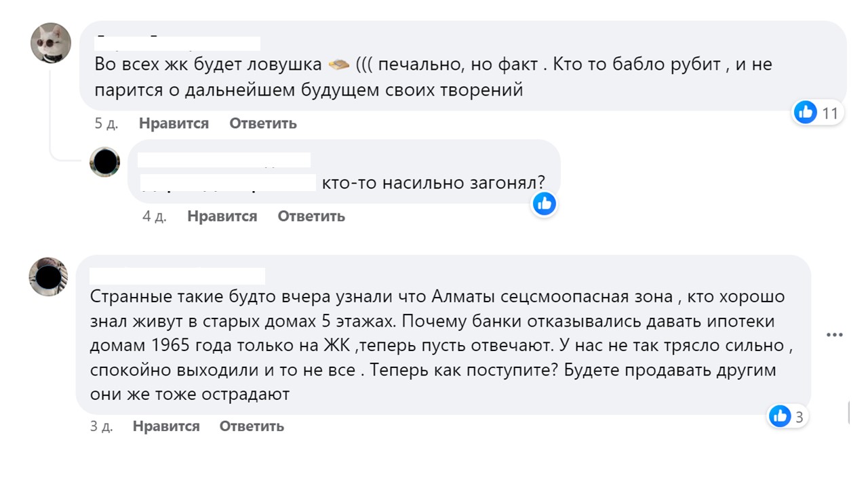Click Ответить under 'кто-то насильно загонял?' reply

311,216
